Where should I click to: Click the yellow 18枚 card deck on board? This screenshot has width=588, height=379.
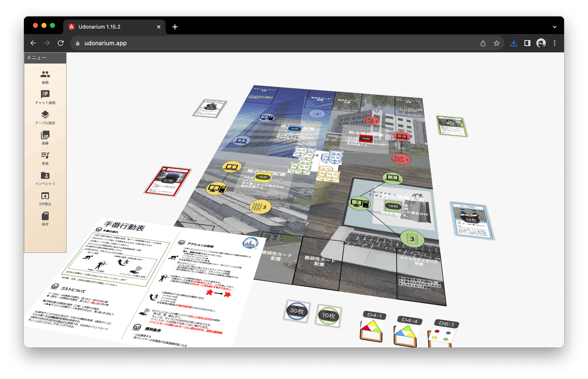click(262, 177)
